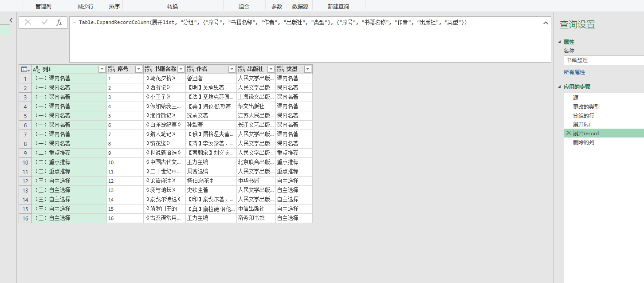Click the ABC123 type icon on 序号 column
This screenshot has width=644, height=283.
click(x=111, y=69)
